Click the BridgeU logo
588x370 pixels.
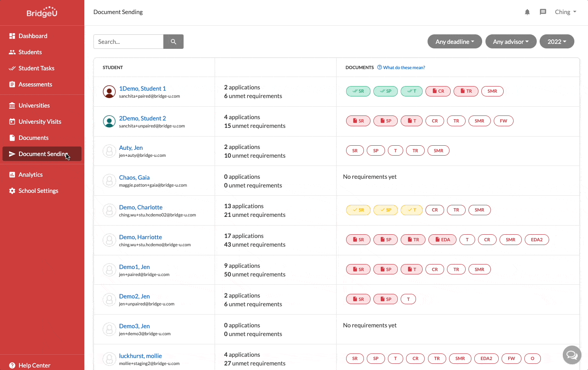42,12
